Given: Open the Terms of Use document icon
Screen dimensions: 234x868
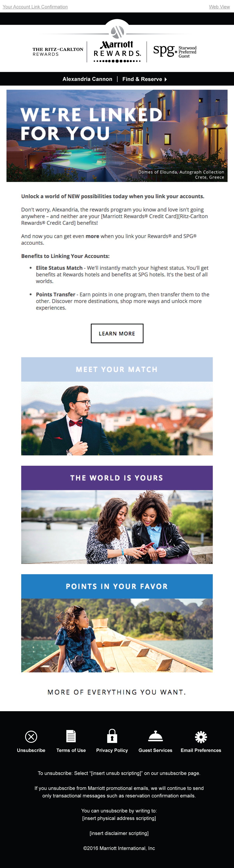Looking at the screenshot, I should coord(71,736).
